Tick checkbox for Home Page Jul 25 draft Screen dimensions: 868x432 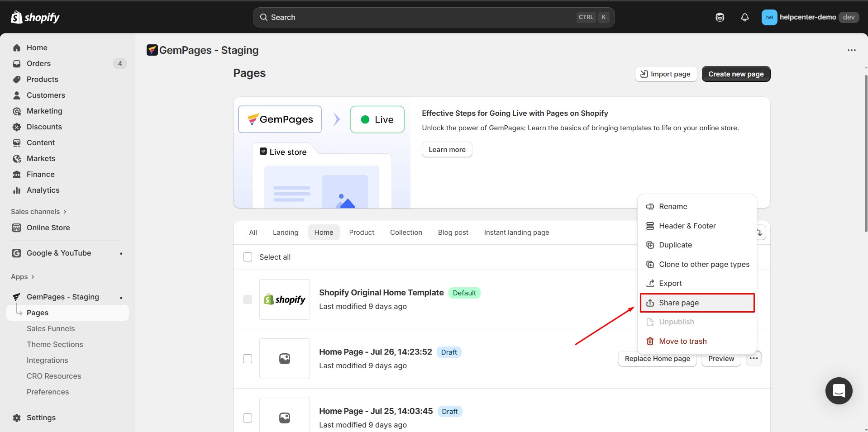[248, 418]
